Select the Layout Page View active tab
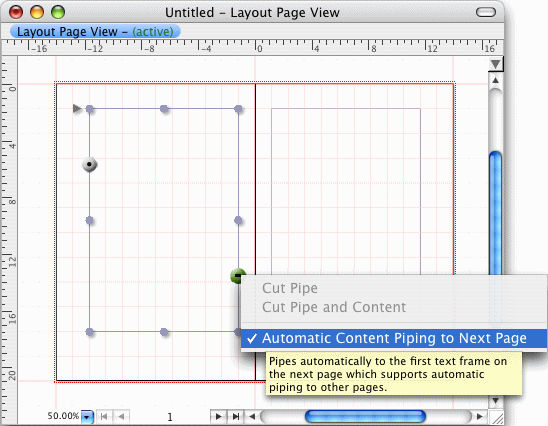The image size is (548, 426). (95, 32)
